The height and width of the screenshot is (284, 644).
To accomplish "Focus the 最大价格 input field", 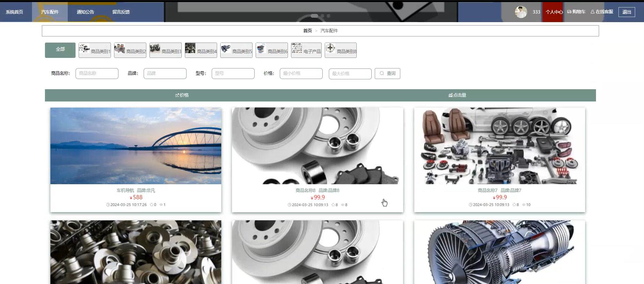I will point(350,74).
